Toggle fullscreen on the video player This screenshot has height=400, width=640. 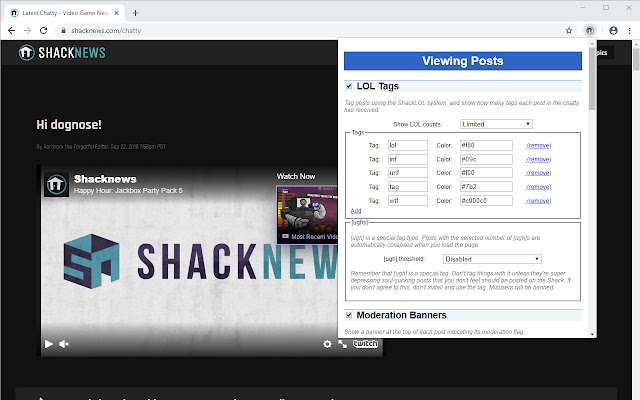(x=342, y=344)
